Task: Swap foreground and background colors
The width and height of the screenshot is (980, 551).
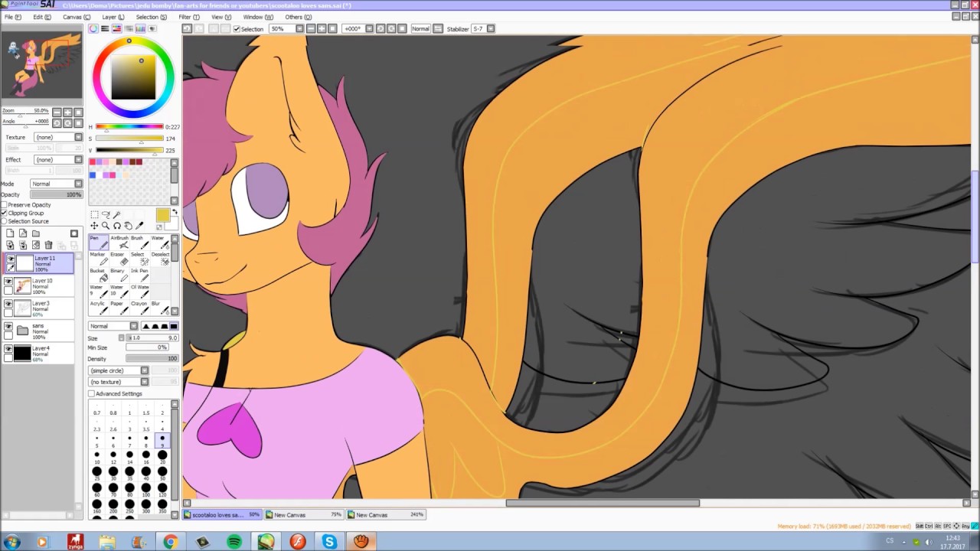Action: click(x=175, y=212)
